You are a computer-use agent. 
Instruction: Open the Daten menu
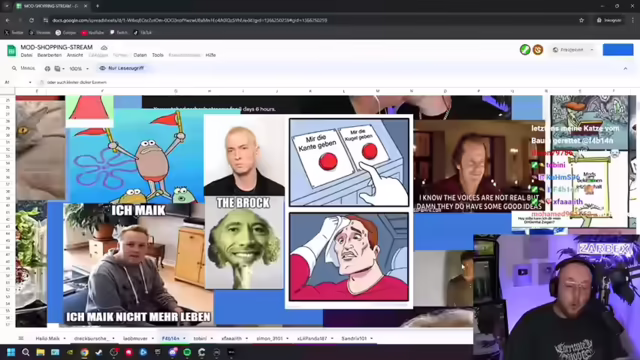(140, 55)
